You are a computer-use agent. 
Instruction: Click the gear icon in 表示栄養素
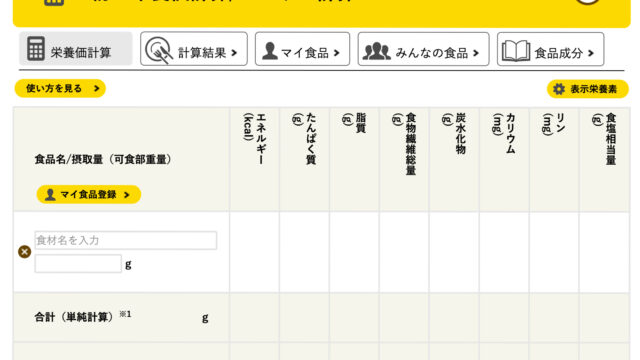coord(559,89)
